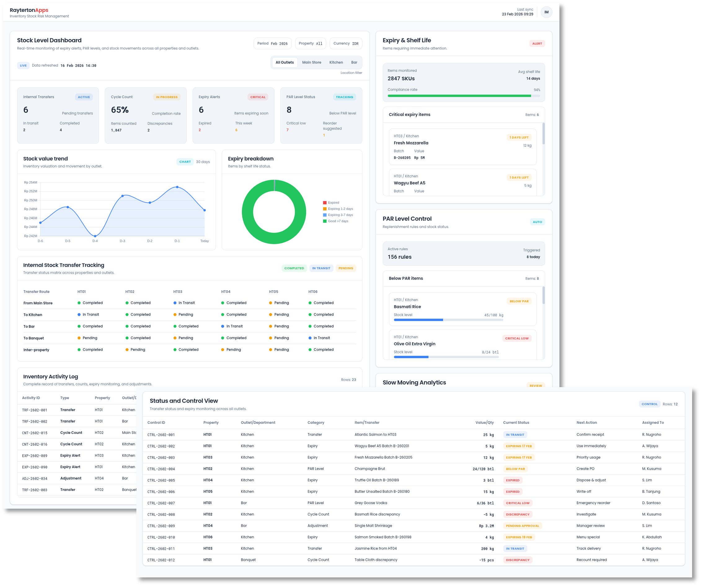This screenshot has width=702, height=588.
Task: Change the Currency IDR selector
Action: point(346,43)
